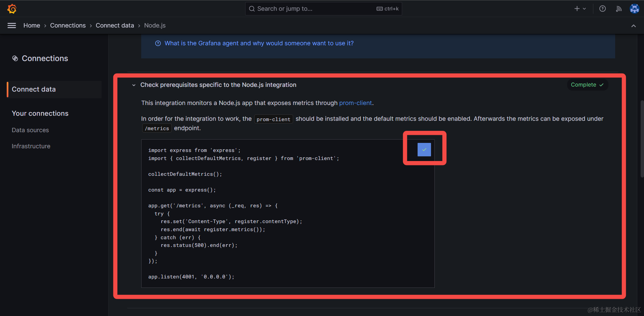The height and width of the screenshot is (316, 644).
Task: Focus the Search or jump to field
Action: 315,9
